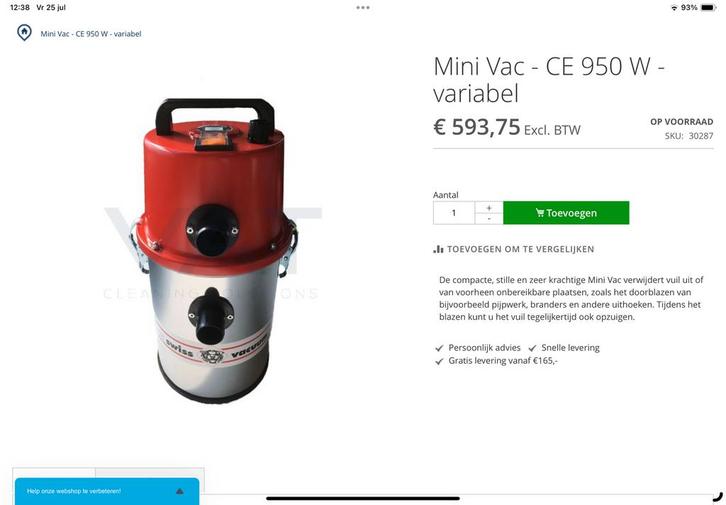Viewport: 726px width, 505px height.
Task: Click the second tab beside the feedback bar
Action: point(150,473)
